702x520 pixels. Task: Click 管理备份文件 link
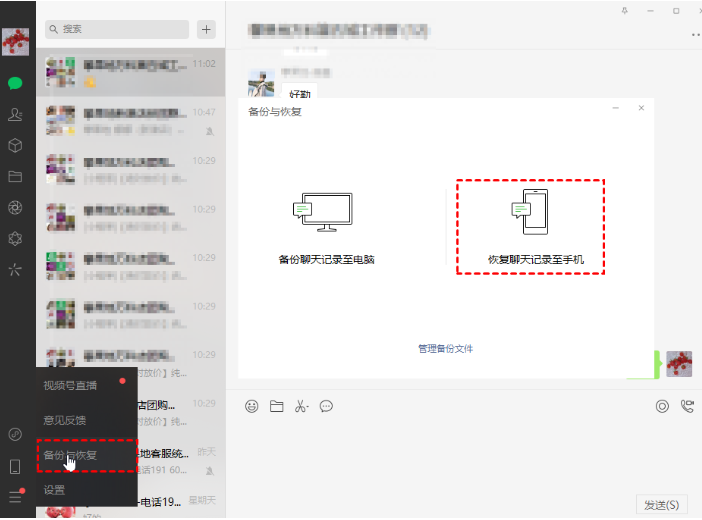[x=445, y=349]
